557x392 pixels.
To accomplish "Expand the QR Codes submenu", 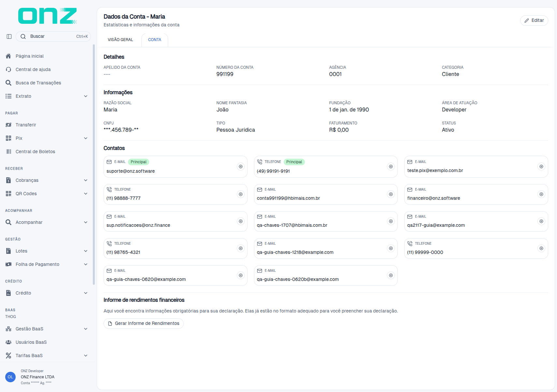I will coord(86,194).
